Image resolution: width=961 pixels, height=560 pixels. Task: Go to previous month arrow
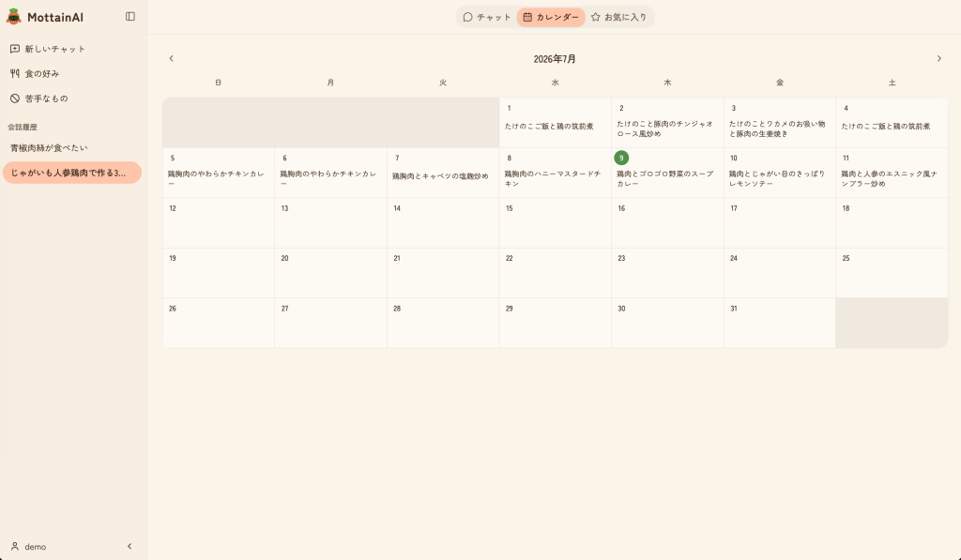(x=171, y=58)
